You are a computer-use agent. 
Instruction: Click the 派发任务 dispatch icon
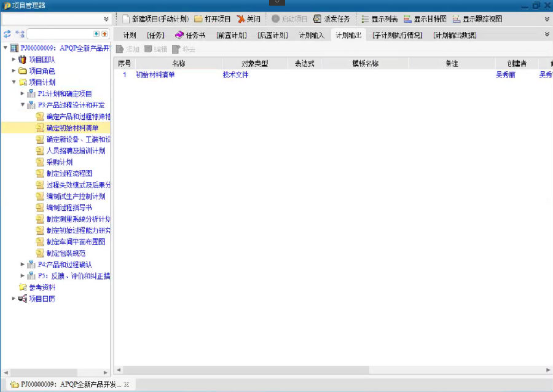[x=318, y=19]
